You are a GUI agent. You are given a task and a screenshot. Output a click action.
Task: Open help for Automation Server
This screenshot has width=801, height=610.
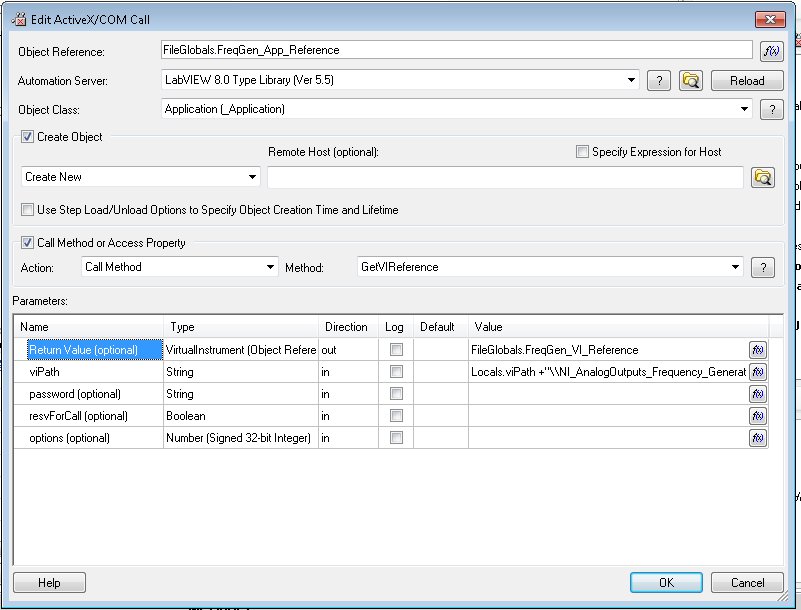point(659,80)
